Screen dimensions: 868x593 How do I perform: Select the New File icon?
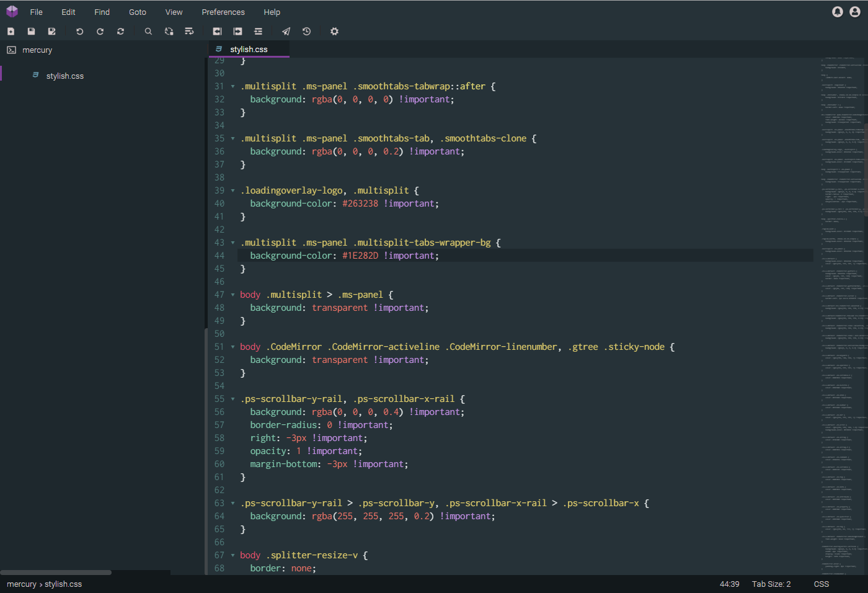click(x=11, y=31)
